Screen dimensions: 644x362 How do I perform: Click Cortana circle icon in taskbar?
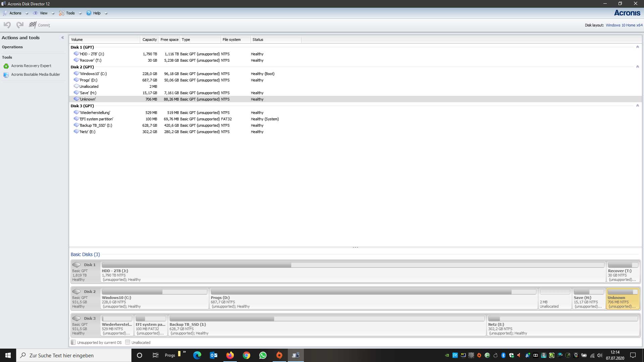coord(140,355)
